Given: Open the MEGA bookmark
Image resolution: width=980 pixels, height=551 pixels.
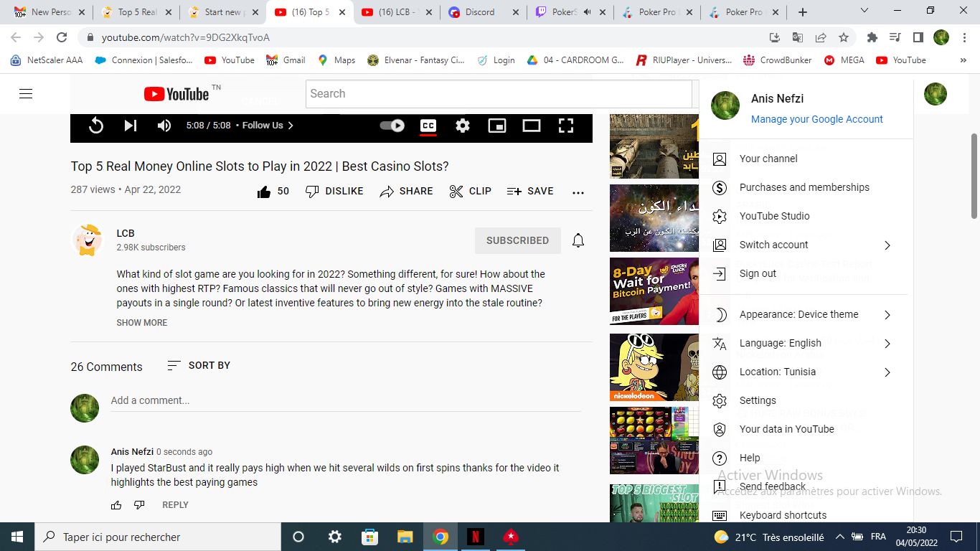Looking at the screenshot, I should 844,60.
